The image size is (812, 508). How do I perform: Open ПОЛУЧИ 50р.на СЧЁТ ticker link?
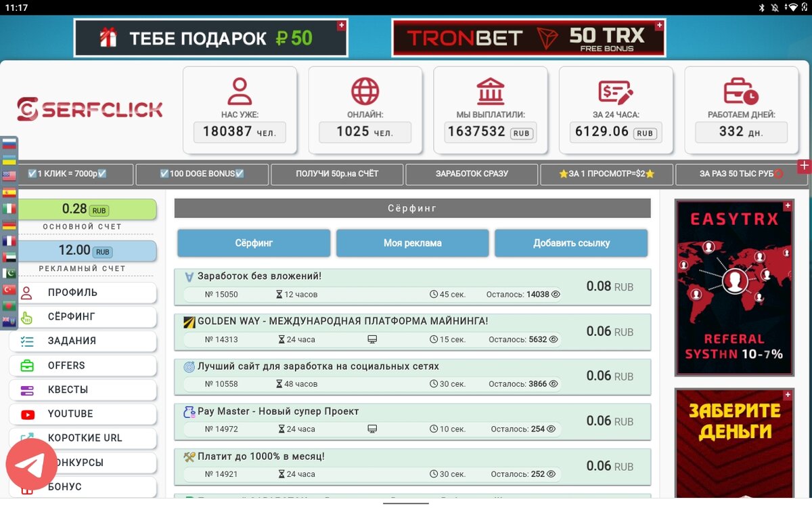point(337,174)
